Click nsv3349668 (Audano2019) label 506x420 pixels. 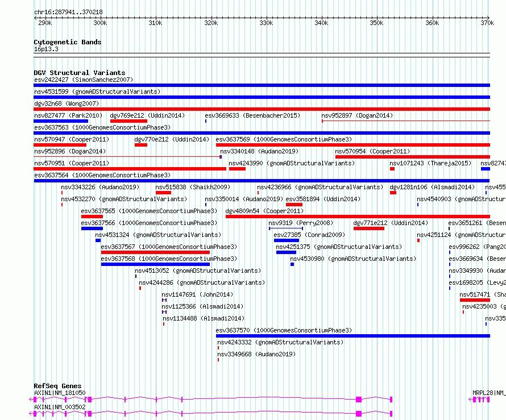256,354
